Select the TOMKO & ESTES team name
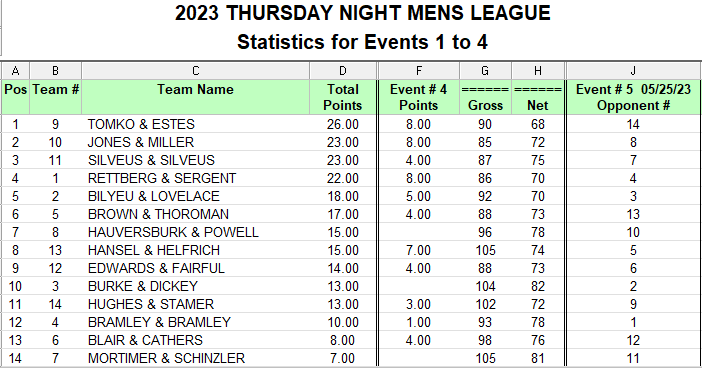Viewport: 702px width, 368px height. point(141,124)
